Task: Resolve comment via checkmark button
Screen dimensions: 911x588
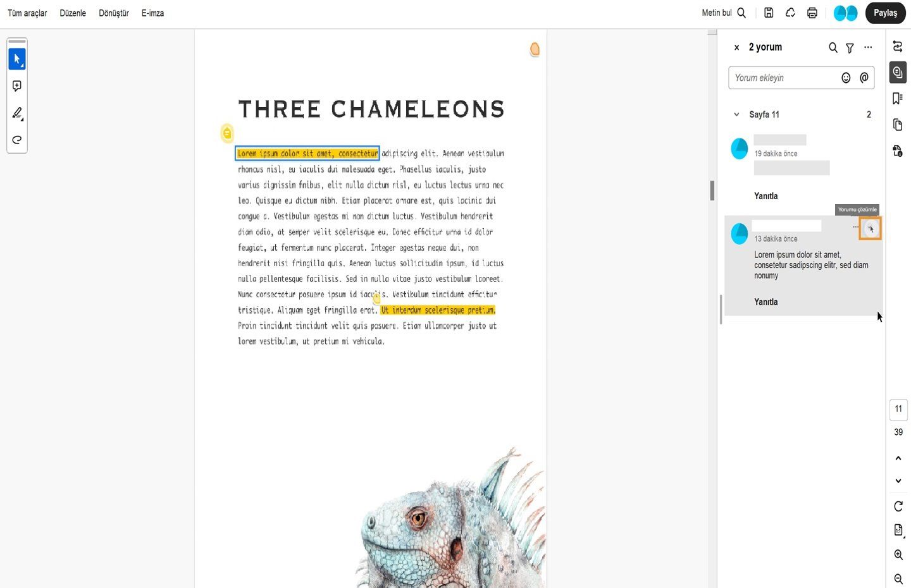Action: pyautogui.click(x=871, y=229)
